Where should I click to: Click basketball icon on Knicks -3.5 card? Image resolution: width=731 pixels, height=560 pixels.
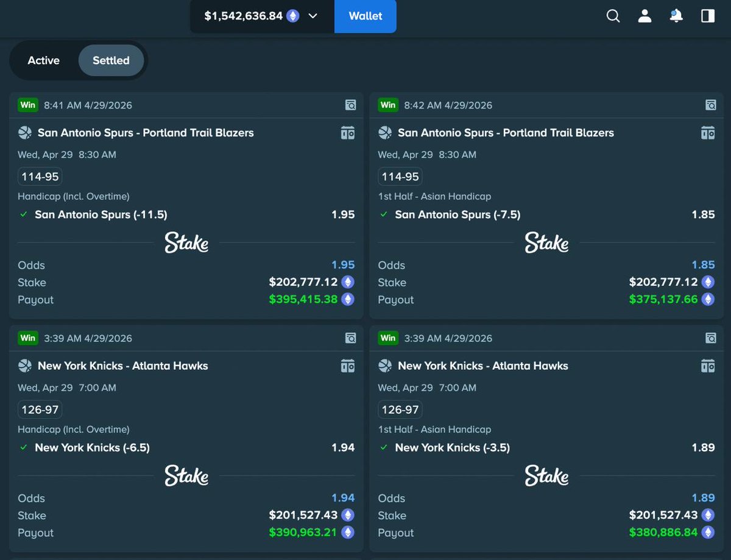coord(385,366)
